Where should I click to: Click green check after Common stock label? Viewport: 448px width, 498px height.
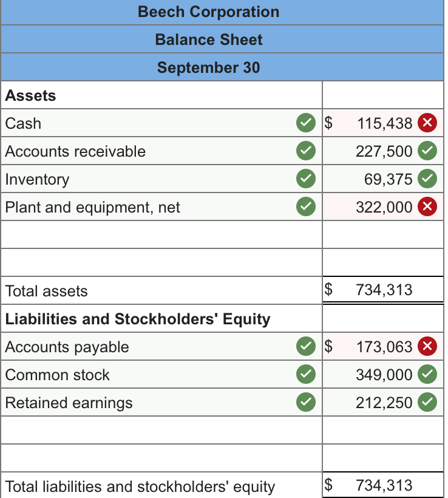coord(306,375)
